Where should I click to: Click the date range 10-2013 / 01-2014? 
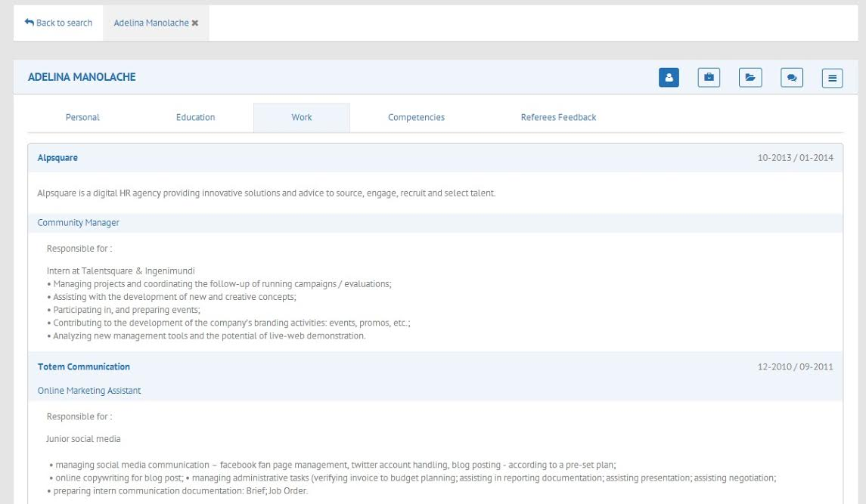796,158
